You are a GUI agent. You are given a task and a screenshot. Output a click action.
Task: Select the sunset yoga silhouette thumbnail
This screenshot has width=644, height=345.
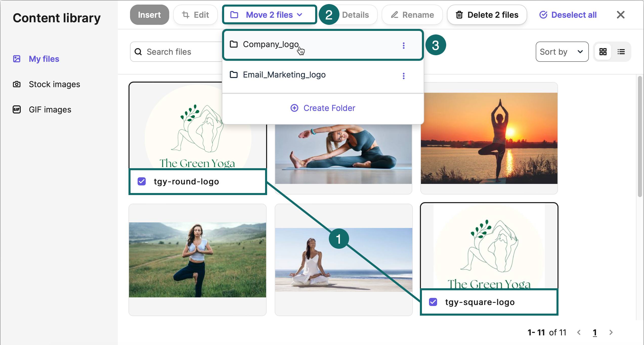[x=489, y=138]
